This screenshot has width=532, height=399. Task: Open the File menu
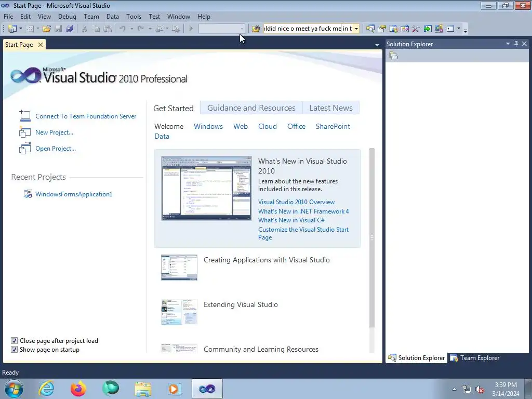[8, 16]
